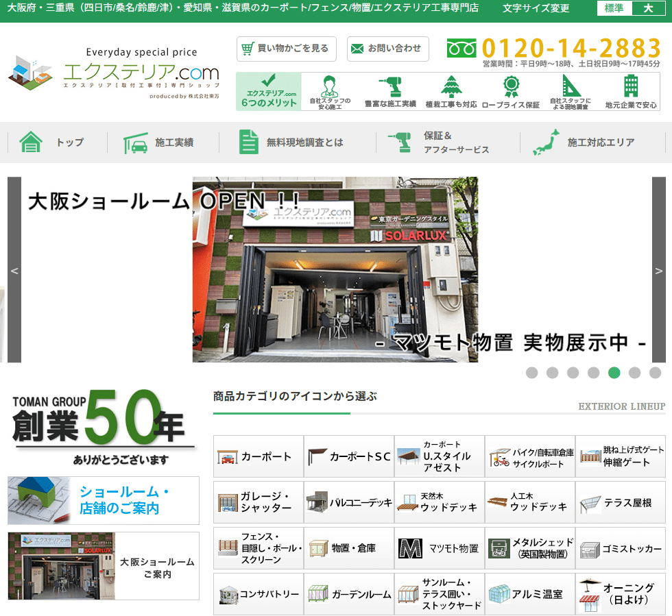This screenshot has height=616, width=672.
Task: Open the 人工木ウッドデッキ category
Action: tap(529, 502)
